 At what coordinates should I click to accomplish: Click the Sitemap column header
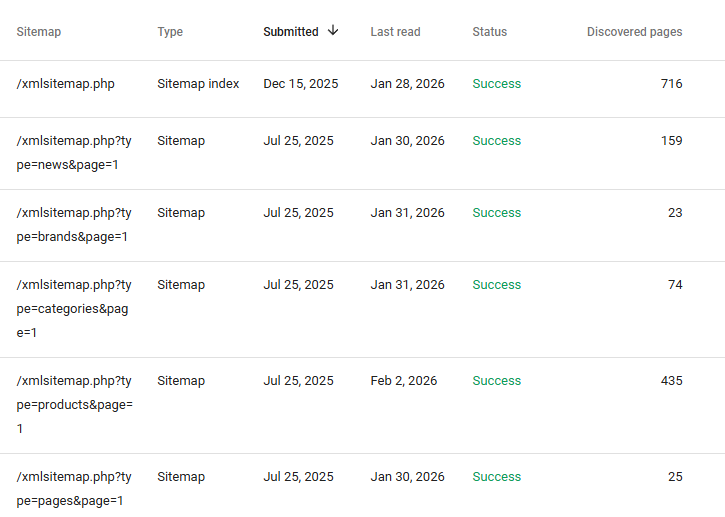39,32
